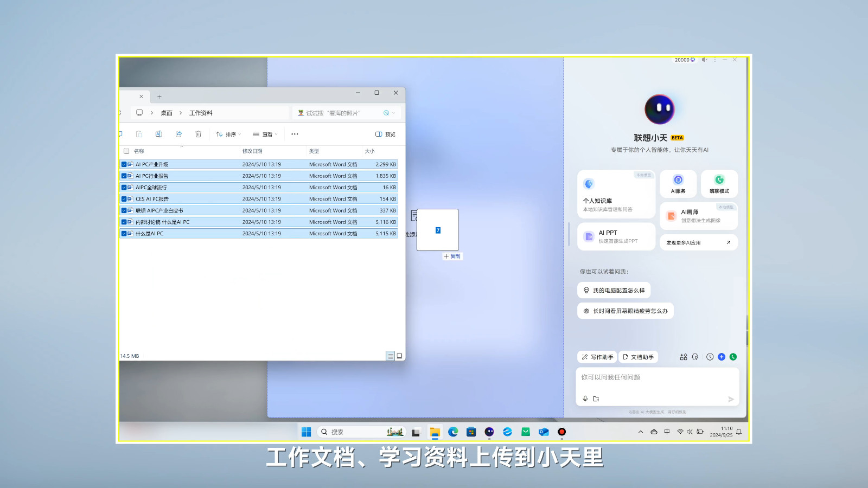Sort by the 类型 column header
868x488 pixels.
pos(334,151)
